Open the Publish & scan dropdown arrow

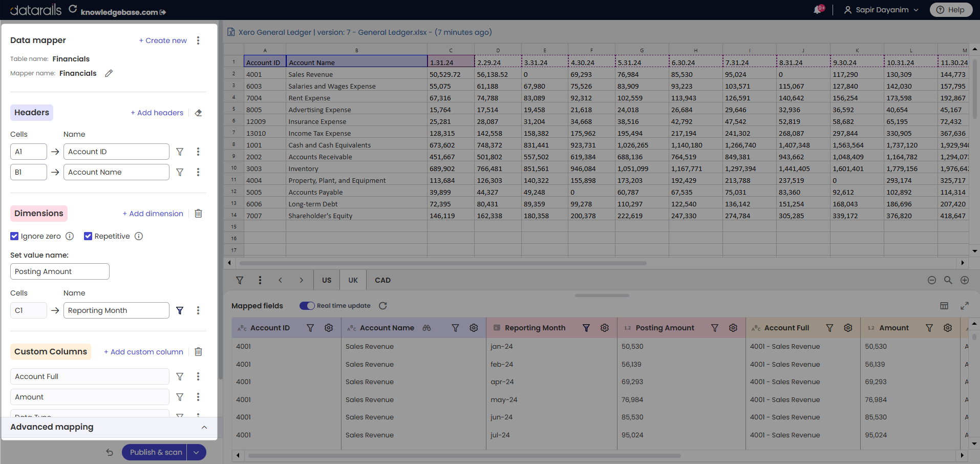point(196,452)
